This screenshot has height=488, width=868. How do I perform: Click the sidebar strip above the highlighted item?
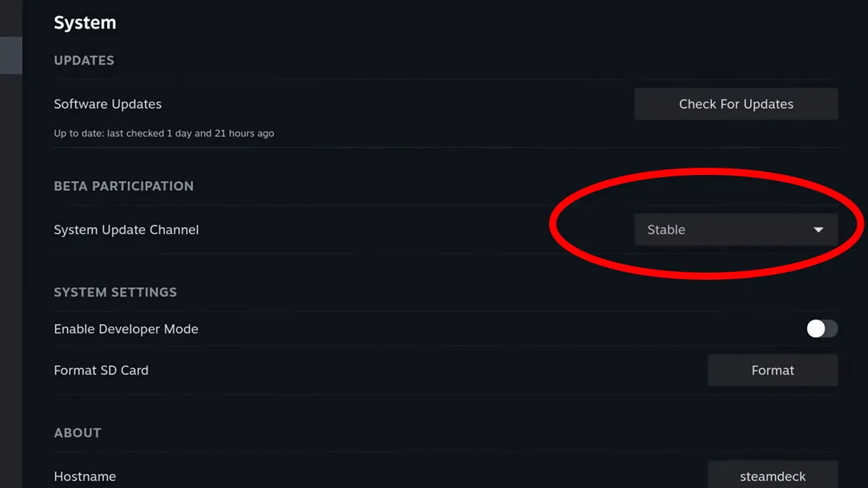pyautogui.click(x=10, y=17)
